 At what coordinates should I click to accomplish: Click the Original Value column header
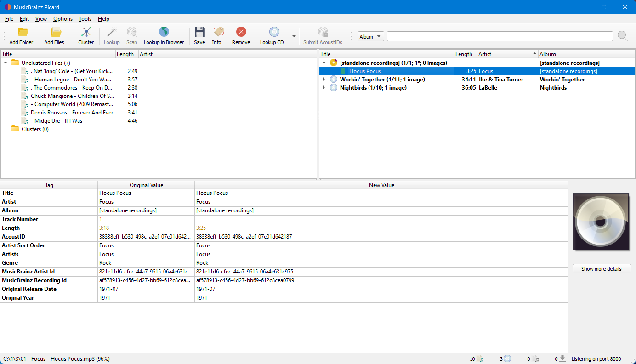pos(146,185)
